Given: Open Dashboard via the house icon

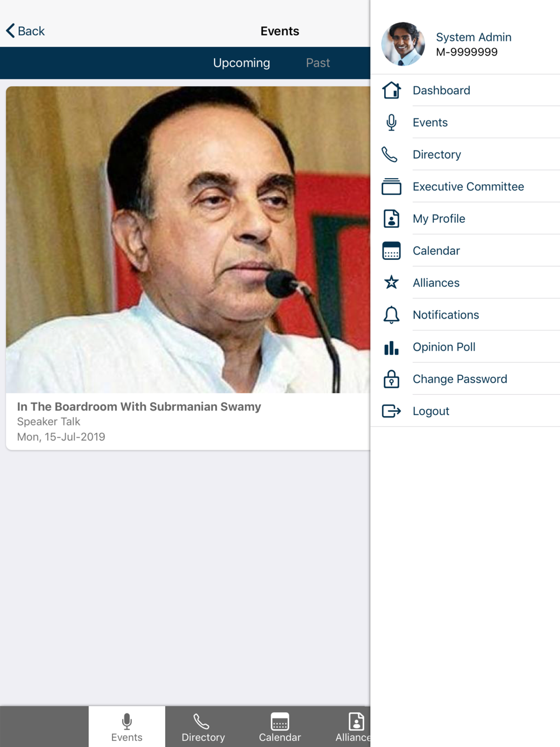Looking at the screenshot, I should click(391, 90).
